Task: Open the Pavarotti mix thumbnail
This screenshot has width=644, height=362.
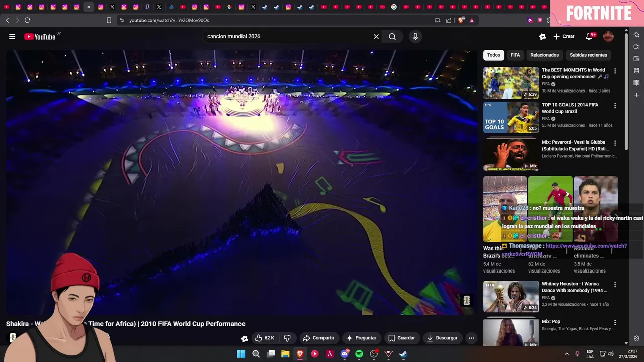Action: (511, 155)
